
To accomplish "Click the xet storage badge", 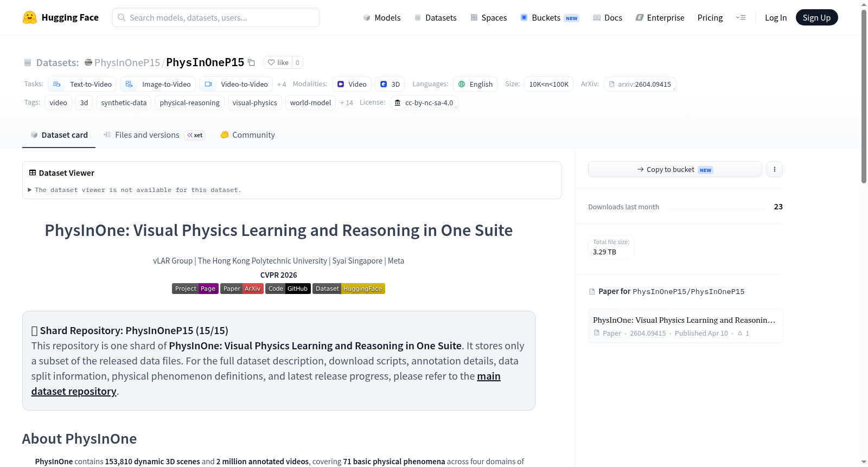I will (x=195, y=135).
